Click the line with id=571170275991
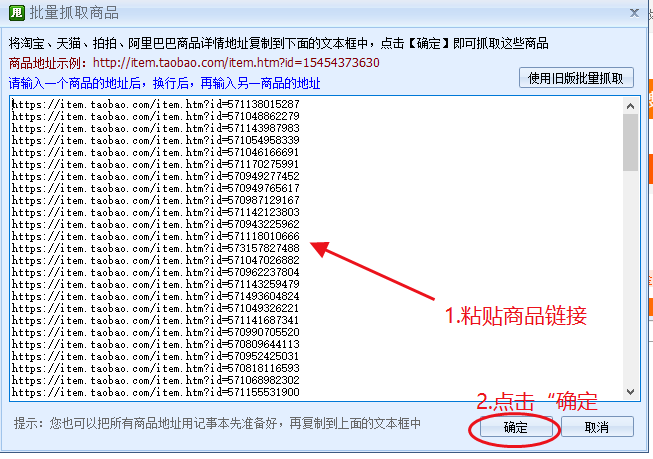The height and width of the screenshot is (459, 653). (156, 164)
